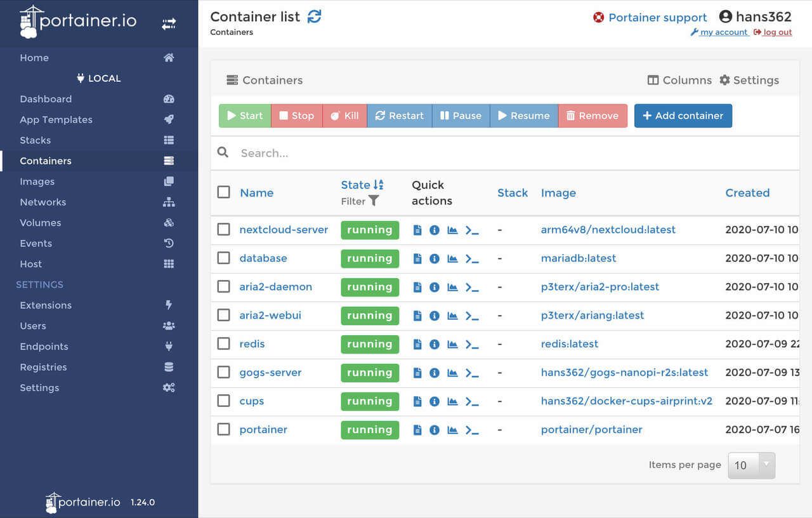This screenshot has height=518, width=812.
Task: Click the refresh icon beside Container list
Action: click(314, 17)
